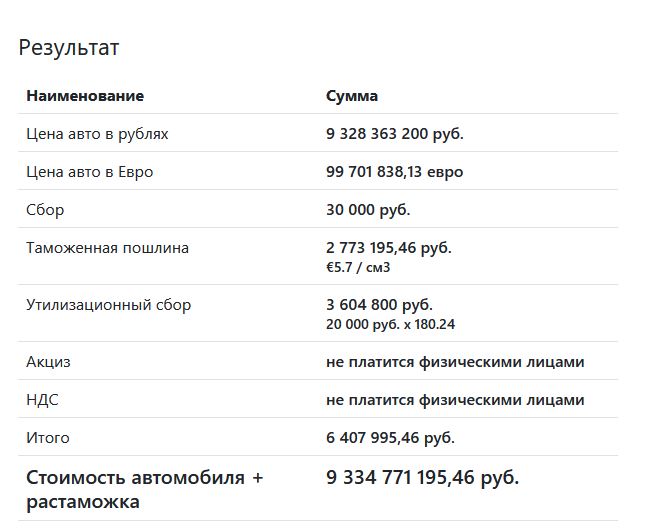Click the Стоимость автомобиля + растаможка label
The image size is (647, 530).
point(144,490)
